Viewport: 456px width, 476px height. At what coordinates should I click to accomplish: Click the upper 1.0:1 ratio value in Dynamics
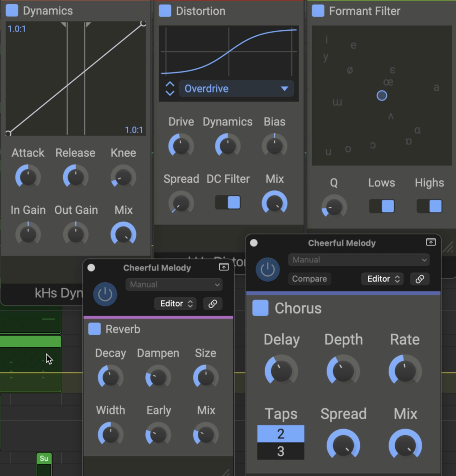tap(17, 29)
